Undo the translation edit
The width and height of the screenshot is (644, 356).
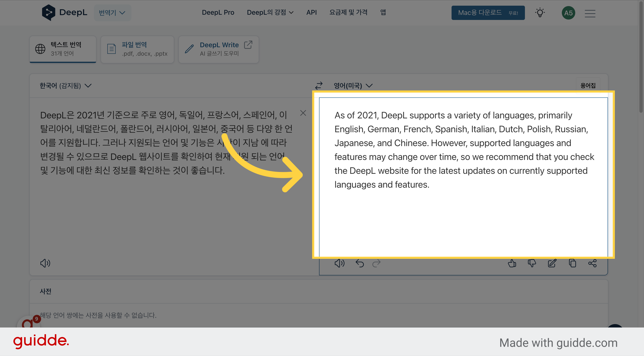click(360, 263)
